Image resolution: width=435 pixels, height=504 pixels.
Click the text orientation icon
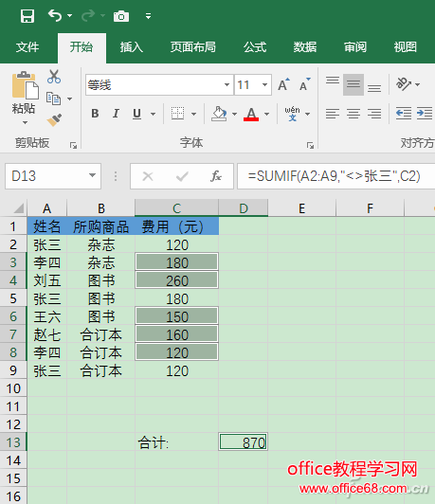click(404, 84)
